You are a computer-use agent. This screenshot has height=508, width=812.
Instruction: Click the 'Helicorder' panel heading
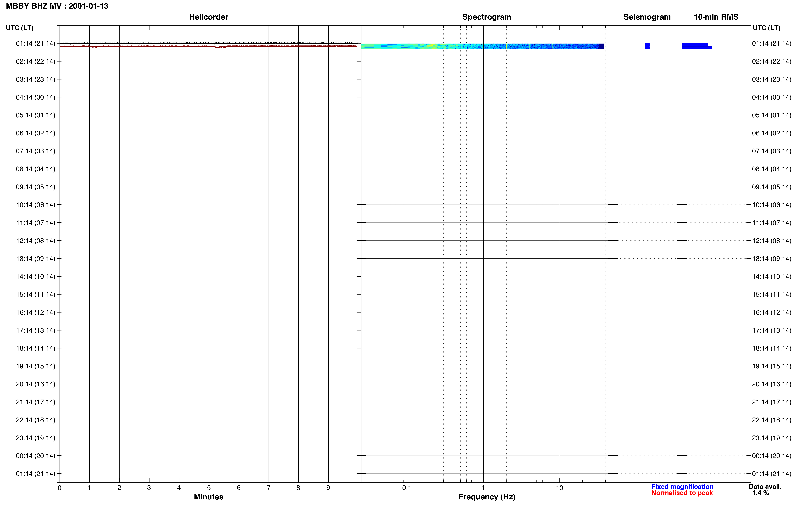click(x=209, y=17)
